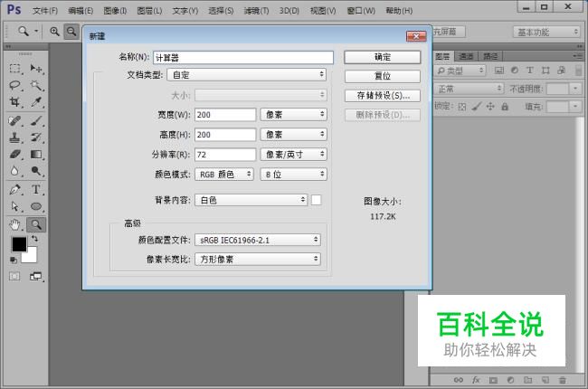Select the Blur tool
The width and height of the screenshot is (588, 389).
[15, 171]
